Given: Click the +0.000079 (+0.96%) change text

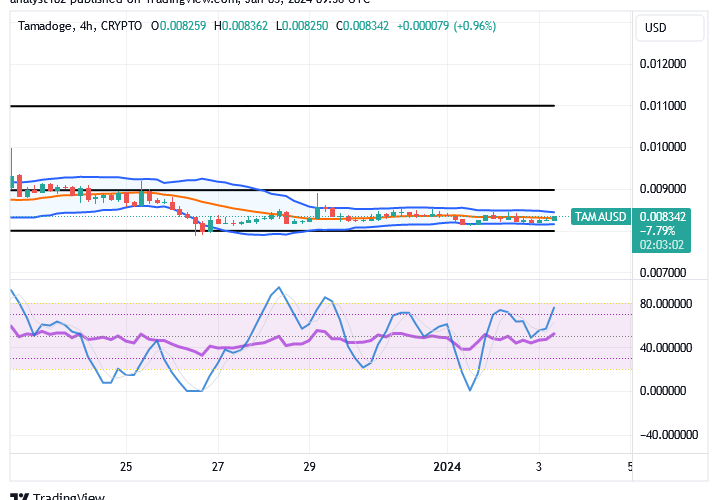Looking at the screenshot, I should coord(446,26).
